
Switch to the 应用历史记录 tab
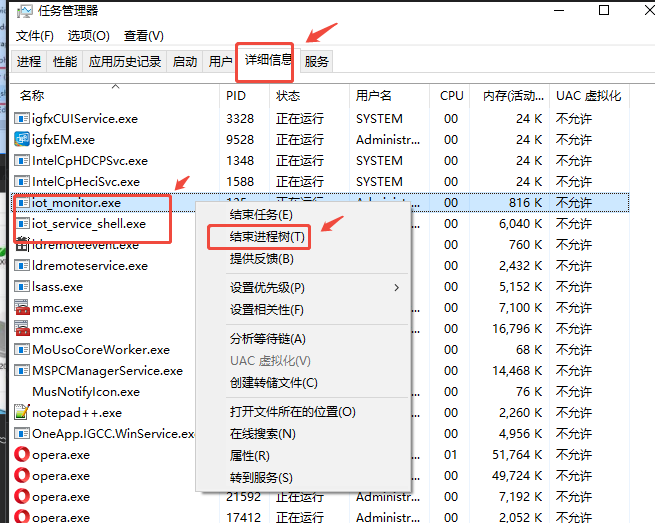pyautogui.click(x=124, y=62)
